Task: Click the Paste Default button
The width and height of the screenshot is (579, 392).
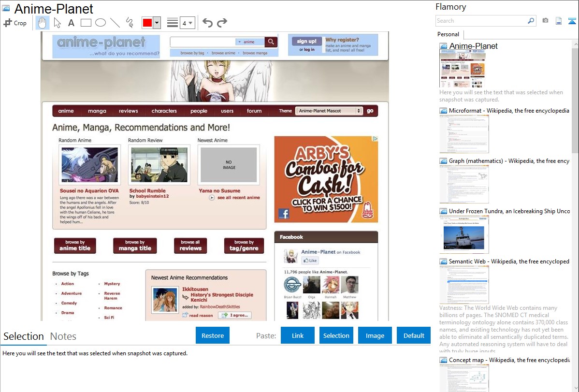Action: [414, 335]
